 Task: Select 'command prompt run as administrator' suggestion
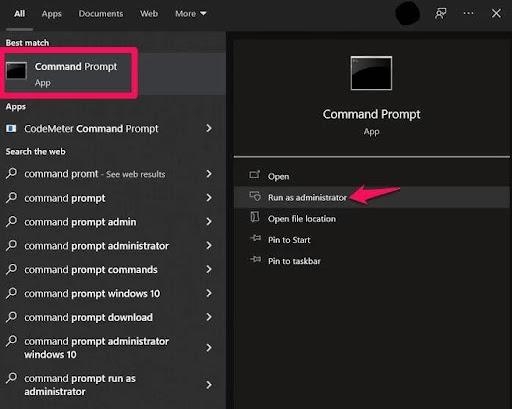pos(113,385)
